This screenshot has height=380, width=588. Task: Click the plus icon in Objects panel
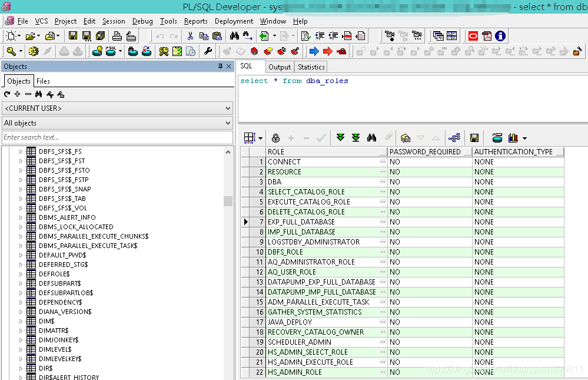tap(17, 94)
